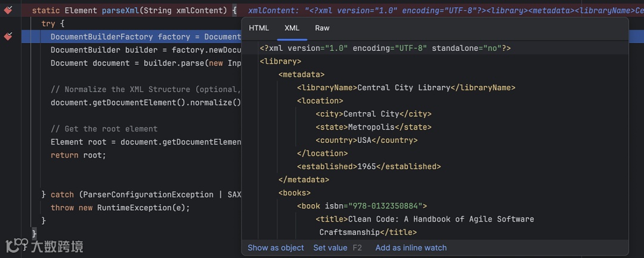
Task: Select the libraryName Central City Library line
Action: [406, 88]
